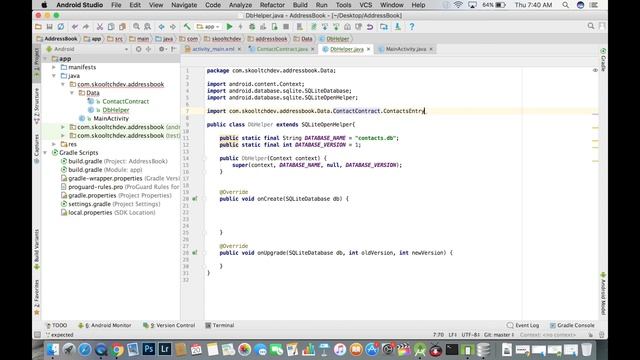Viewport: 640px width, 360px height.
Task: Click the Debug app bug icon
Action: [x=252, y=27]
